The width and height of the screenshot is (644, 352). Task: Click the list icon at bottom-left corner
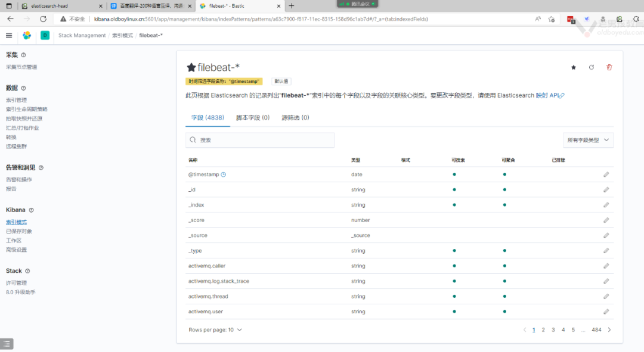pos(7,344)
